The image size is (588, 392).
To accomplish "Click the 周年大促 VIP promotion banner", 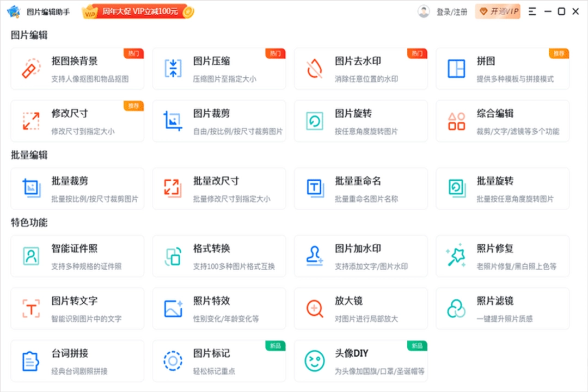I will pos(136,10).
